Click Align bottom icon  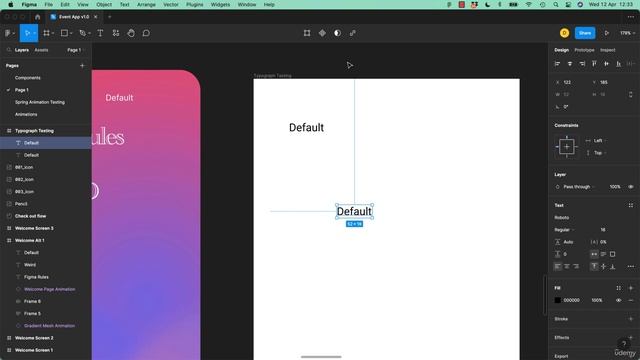pyautogui.click(x=619, y=64)
